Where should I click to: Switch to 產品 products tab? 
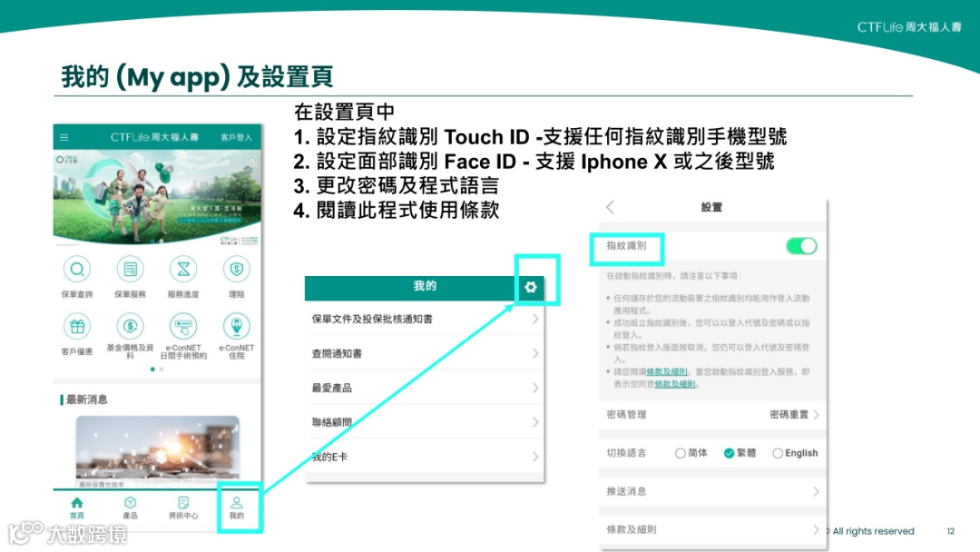130,508
